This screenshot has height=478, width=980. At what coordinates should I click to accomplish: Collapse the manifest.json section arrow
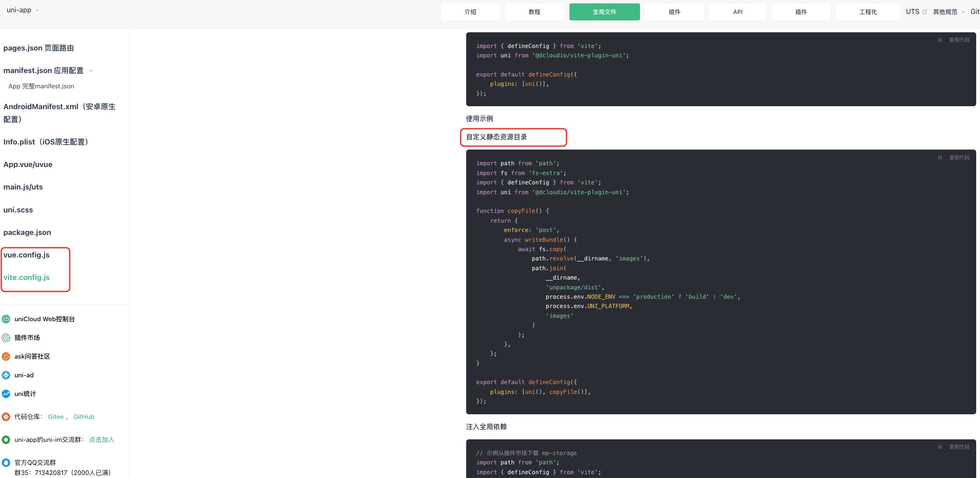[91, 71]
